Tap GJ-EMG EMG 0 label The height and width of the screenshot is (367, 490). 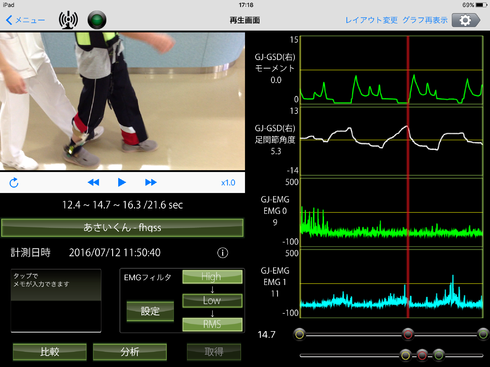tap(275, 205)
